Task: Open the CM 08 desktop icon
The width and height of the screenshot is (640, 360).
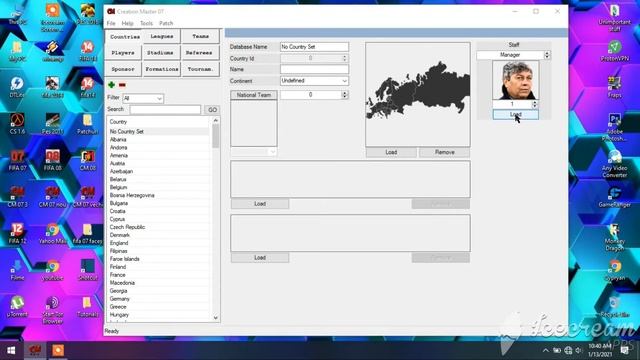Action: click(x=88, y=160)
